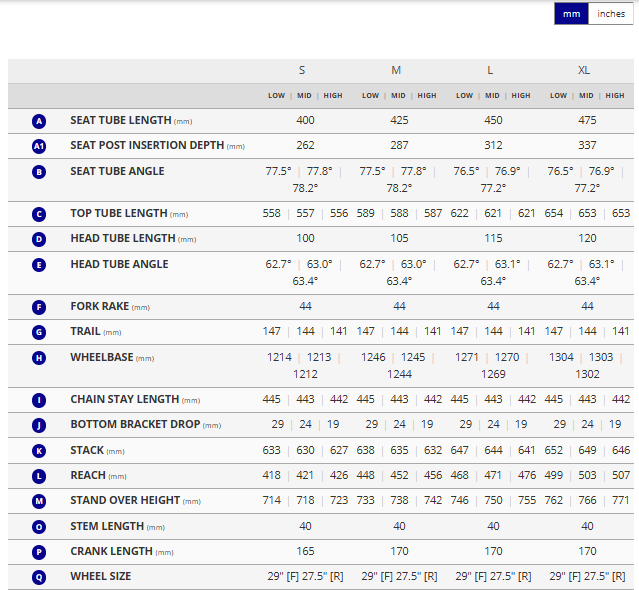Click the G trail badge icon
639x590 pixels.
(x=39, y=332)
